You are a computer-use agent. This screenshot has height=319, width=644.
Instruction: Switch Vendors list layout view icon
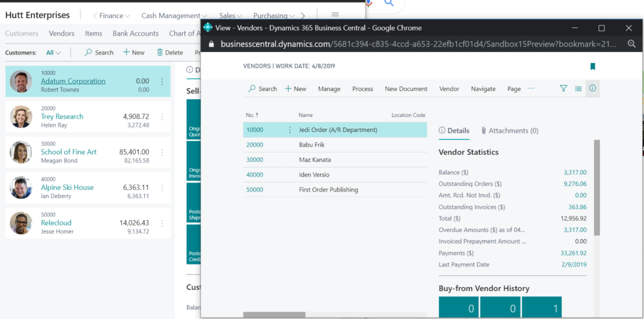[x=578, y=88]
